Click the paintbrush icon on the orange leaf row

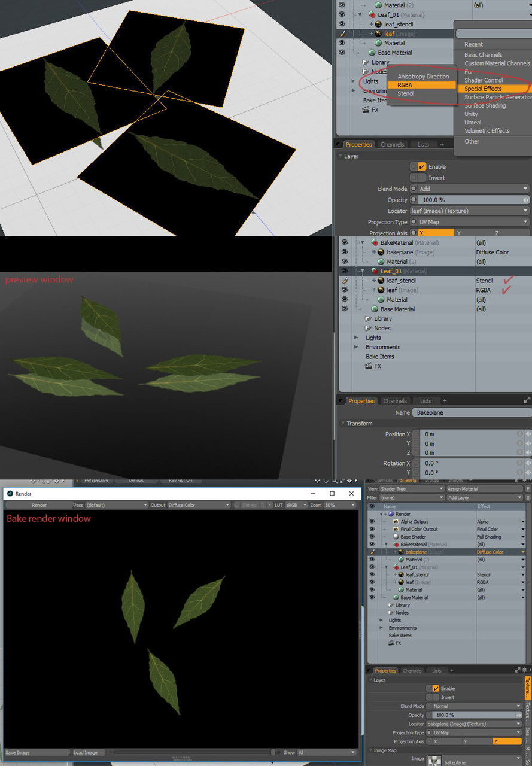pyautogui.click(x=342, y=34)
